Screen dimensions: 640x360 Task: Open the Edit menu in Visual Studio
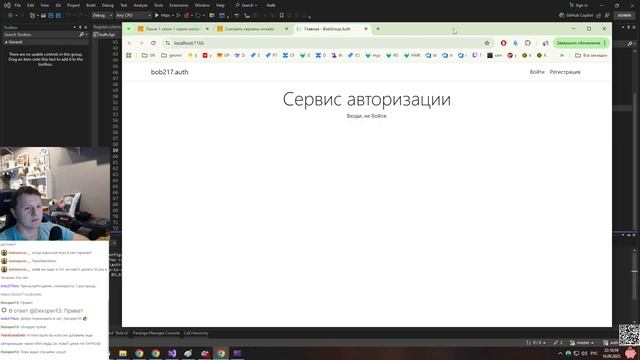click(31, 5)
